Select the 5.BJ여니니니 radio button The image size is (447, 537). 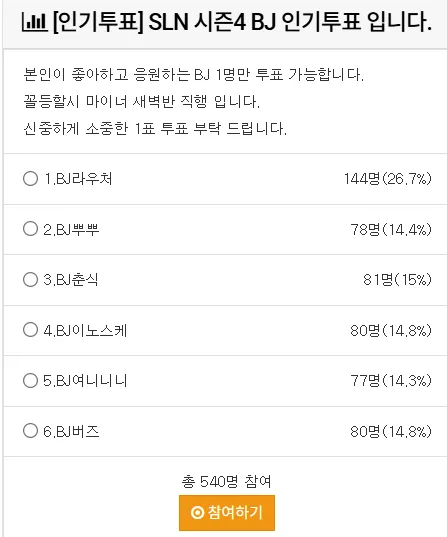click(30, 380)
